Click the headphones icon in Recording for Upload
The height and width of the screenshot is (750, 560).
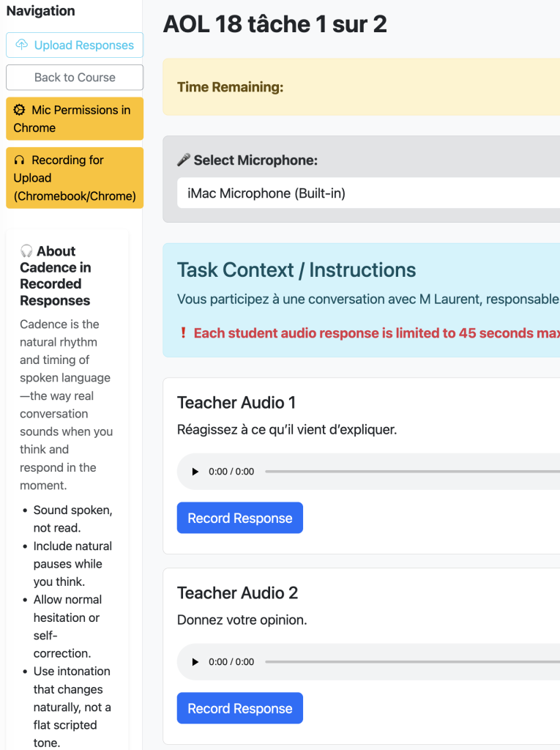click(x=20, y=160)
